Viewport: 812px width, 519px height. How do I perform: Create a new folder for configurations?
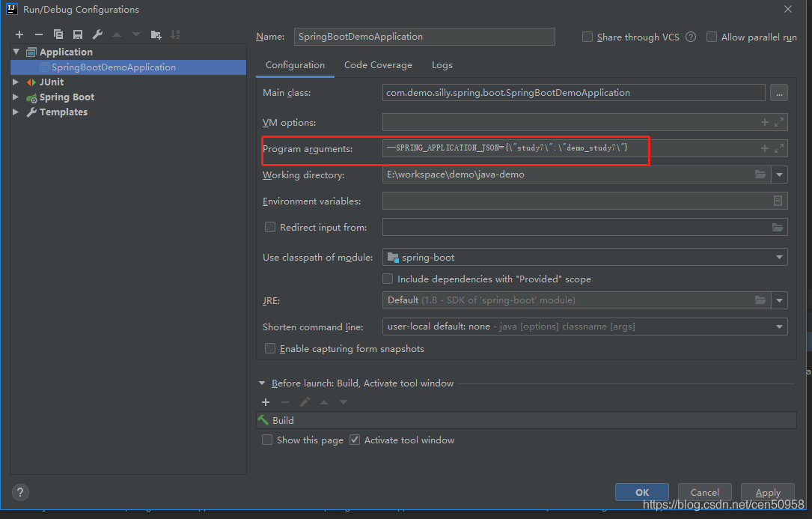(156, 34)
